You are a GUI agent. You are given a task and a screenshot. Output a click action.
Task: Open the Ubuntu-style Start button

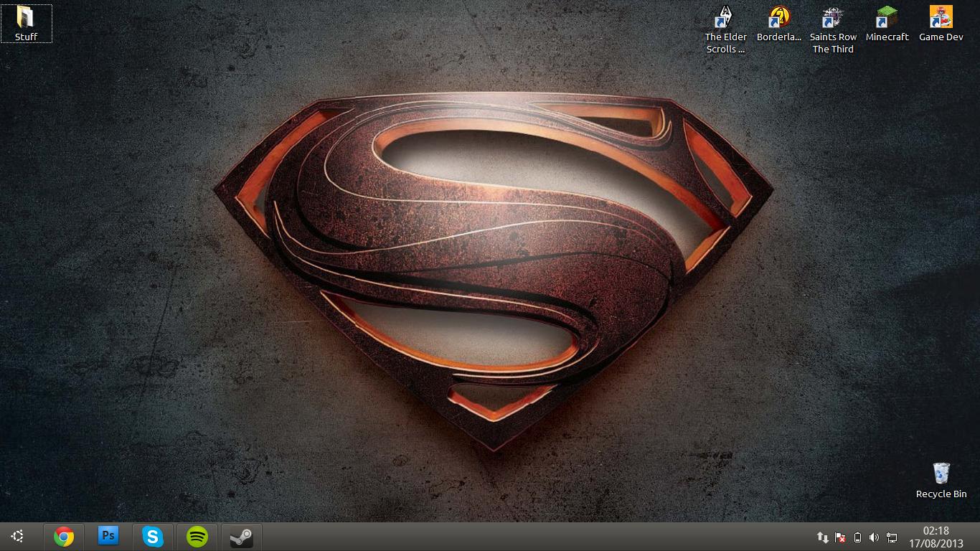(18, 536)
